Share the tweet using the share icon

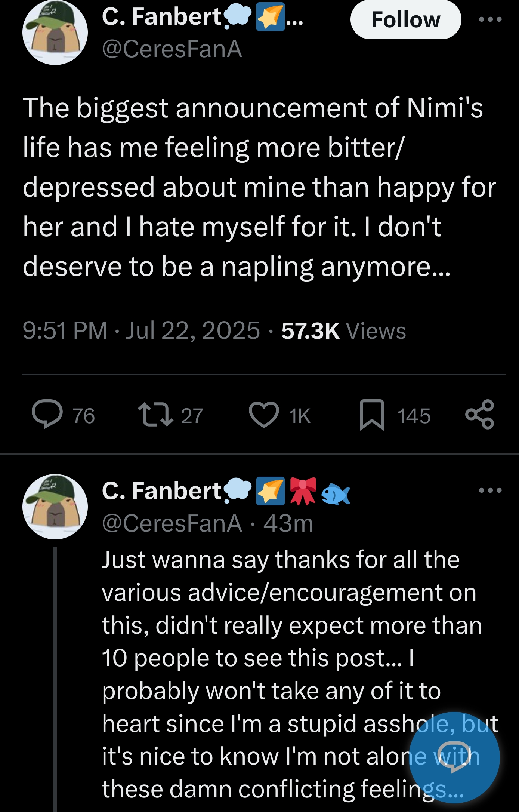[x=480, y=414]
